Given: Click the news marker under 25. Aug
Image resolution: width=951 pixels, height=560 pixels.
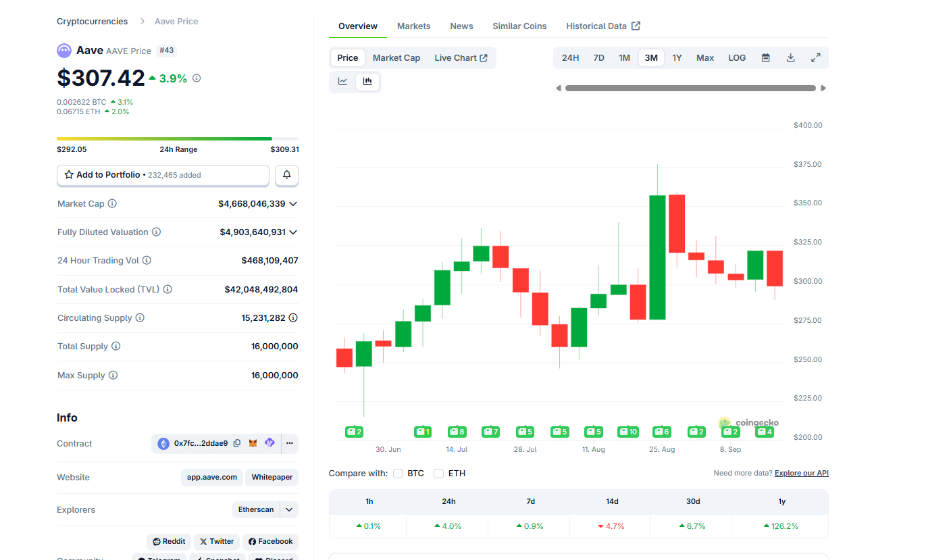Looking at the screenshot, I should tap(662, 432).
